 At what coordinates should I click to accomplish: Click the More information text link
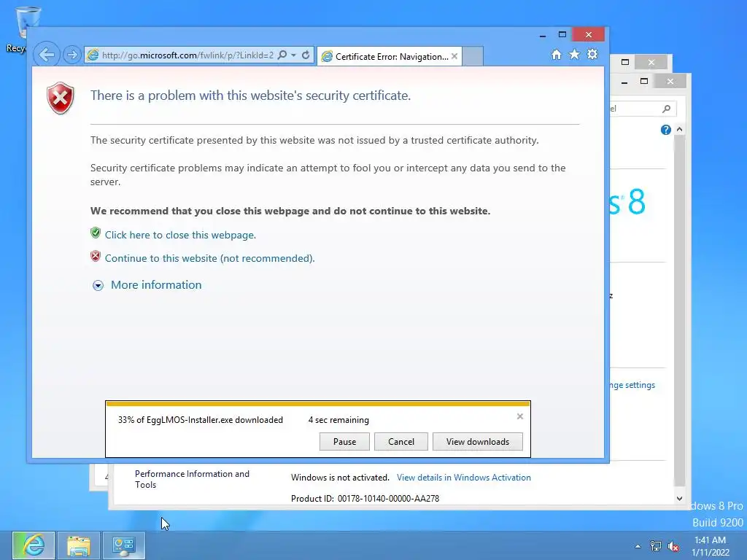pos(156,285)
